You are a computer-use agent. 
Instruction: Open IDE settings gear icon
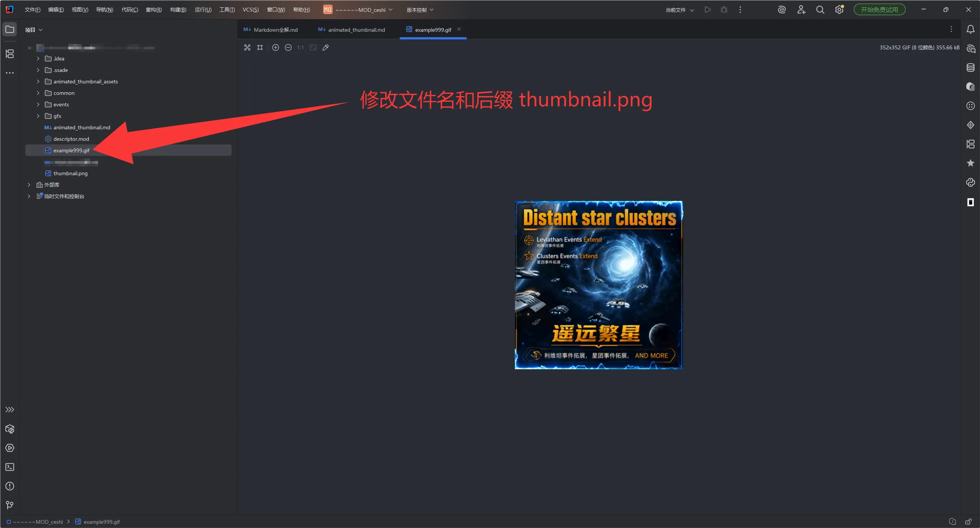click(x=839, y=10)
